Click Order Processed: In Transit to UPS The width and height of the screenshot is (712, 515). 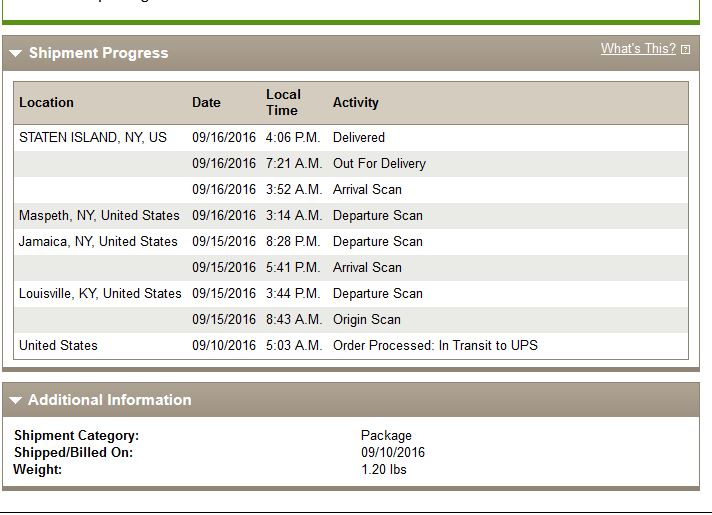pyautogui.click(x=435, y=346)
